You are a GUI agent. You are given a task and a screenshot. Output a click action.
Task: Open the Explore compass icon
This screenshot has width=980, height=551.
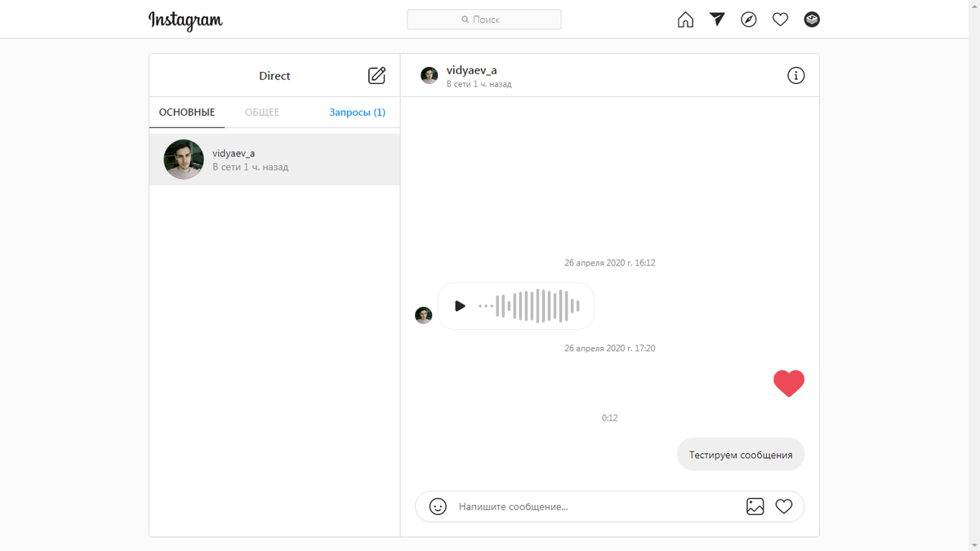coord(749,20)
